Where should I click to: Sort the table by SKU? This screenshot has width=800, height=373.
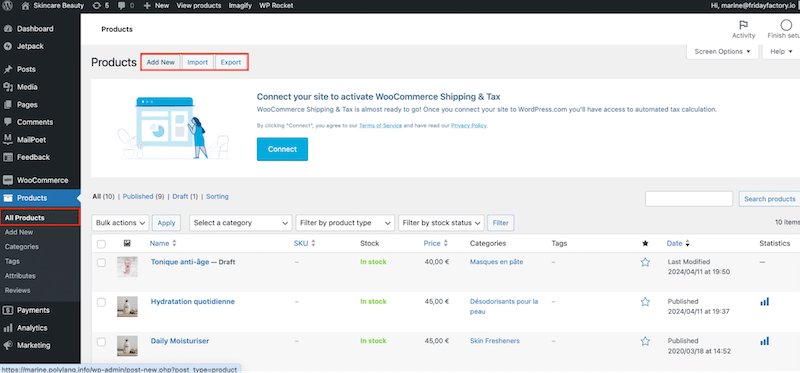[x=305, y=243]
